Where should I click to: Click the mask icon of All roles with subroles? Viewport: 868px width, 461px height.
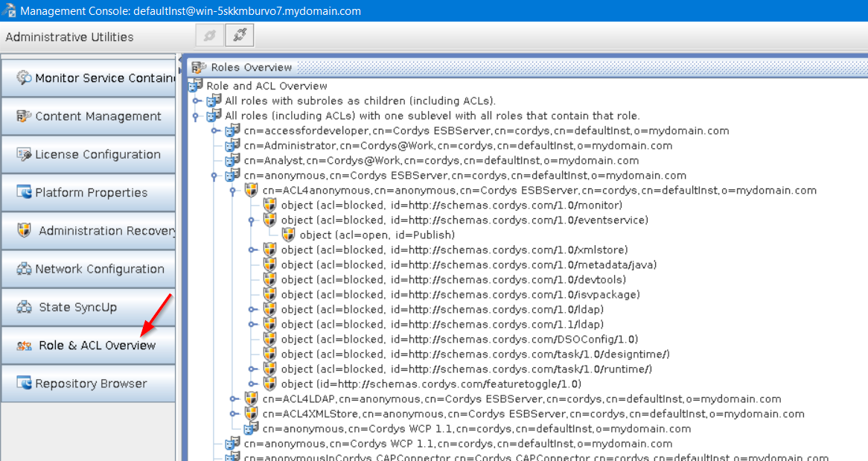coord(214,101)
